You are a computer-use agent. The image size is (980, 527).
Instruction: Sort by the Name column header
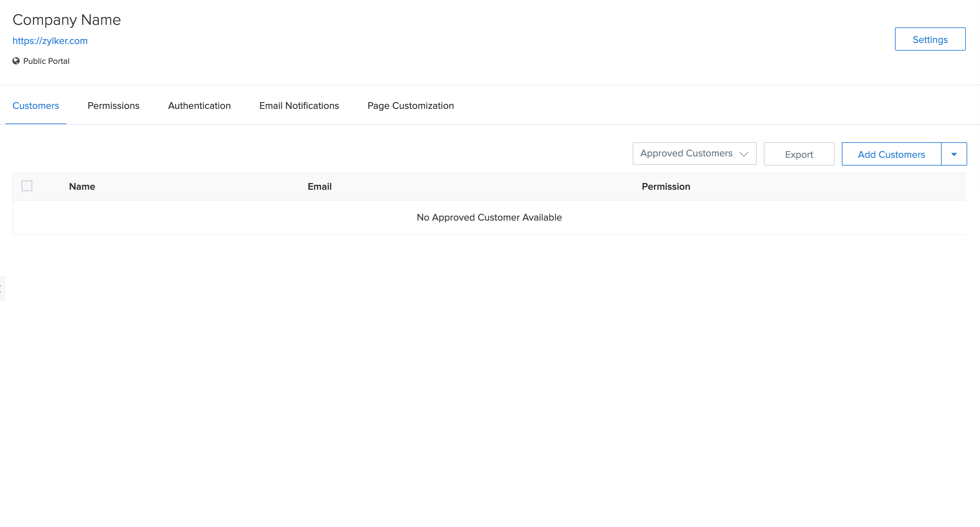82,186
